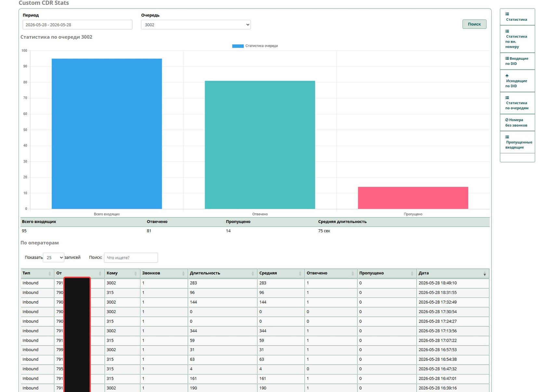Sort table by Отвечено column arrows
Image resolution: width=546 pixels, height=392 pixels.
pyautogui.click(x=353, y=273)
